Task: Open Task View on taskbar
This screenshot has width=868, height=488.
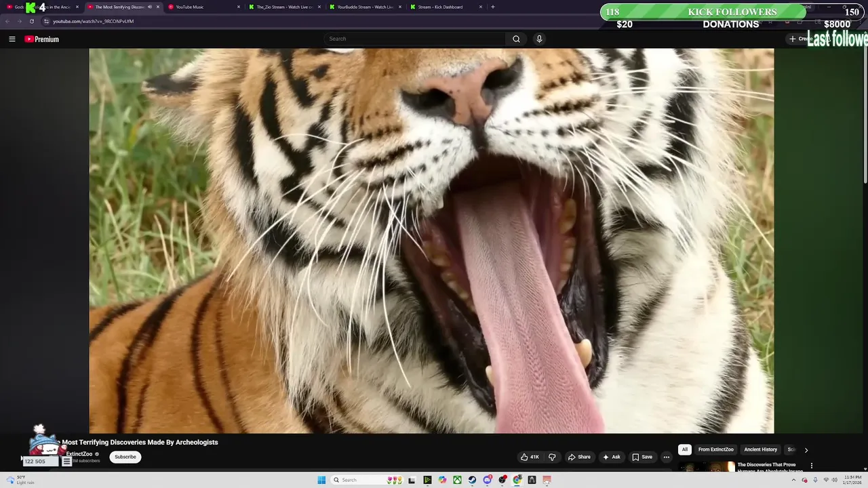Action: point(412,480)
